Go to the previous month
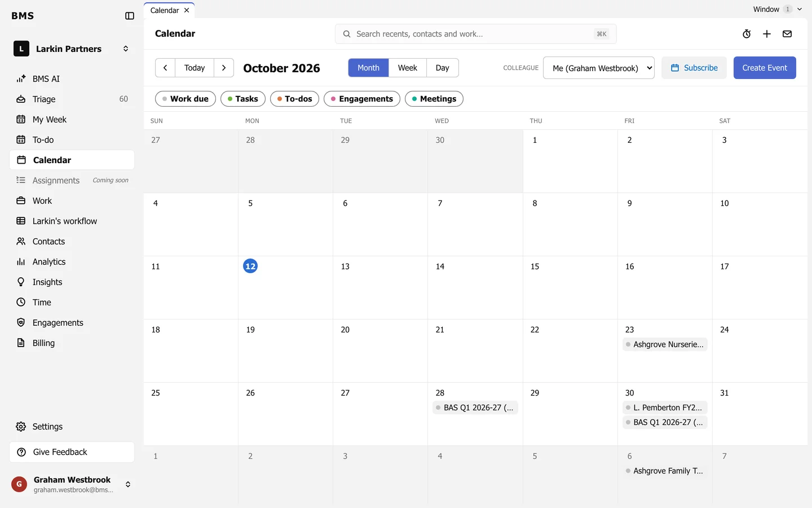The height and width of the screenshot is (508, 812). (165, 68)
